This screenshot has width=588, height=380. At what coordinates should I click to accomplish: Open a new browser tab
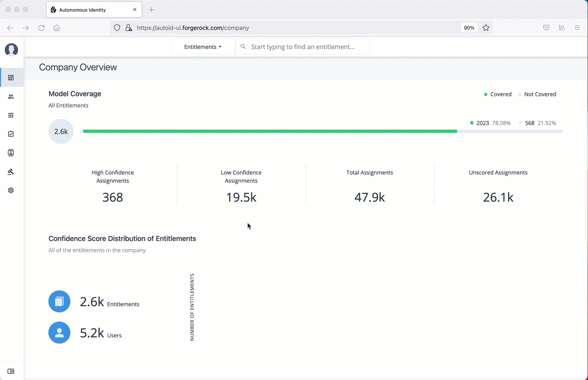coord(151,9)
